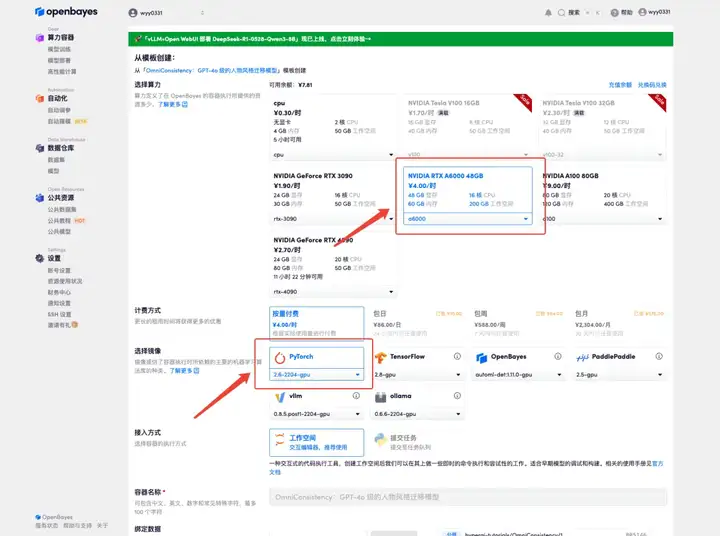Click the vllm logo icon
The width and height of the screenshot is (720, 536).
click(280, 397)
